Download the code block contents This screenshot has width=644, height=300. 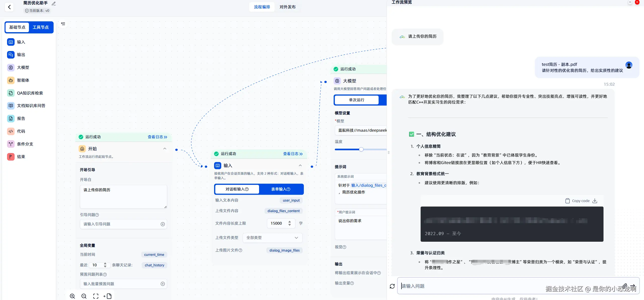pos(595,201)
